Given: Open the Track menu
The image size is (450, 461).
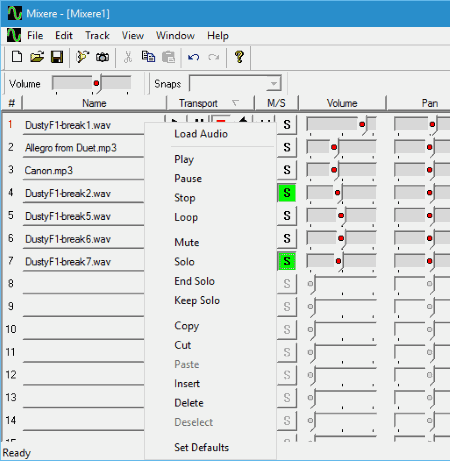Looking at the screenshot, I should click(x=97, y=35).
